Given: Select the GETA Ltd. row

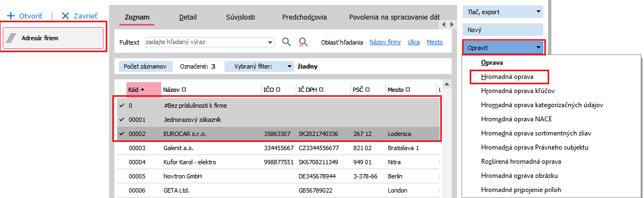Looking at the screenshot, I should point(278,190).
